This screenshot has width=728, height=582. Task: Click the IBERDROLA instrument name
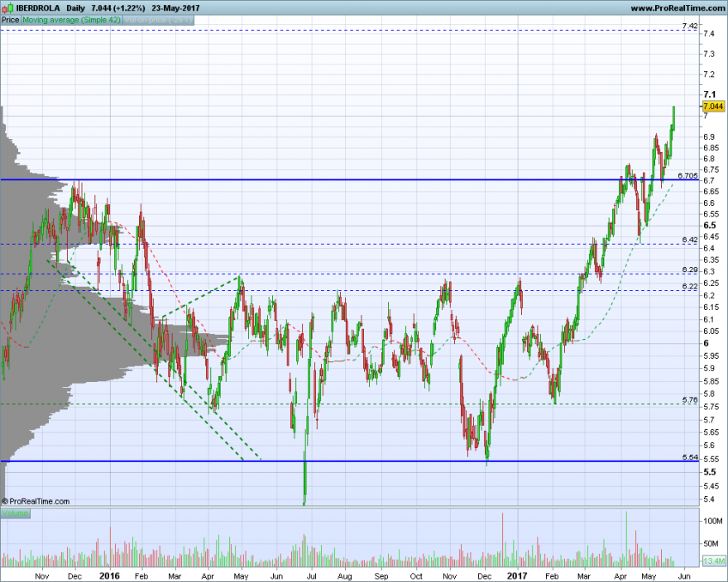tap(38, 8)
